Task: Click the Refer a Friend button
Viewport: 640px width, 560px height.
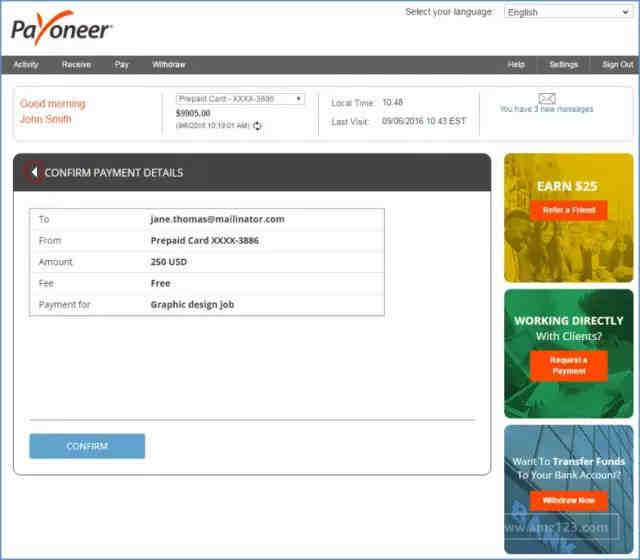Action: point(569,210)
